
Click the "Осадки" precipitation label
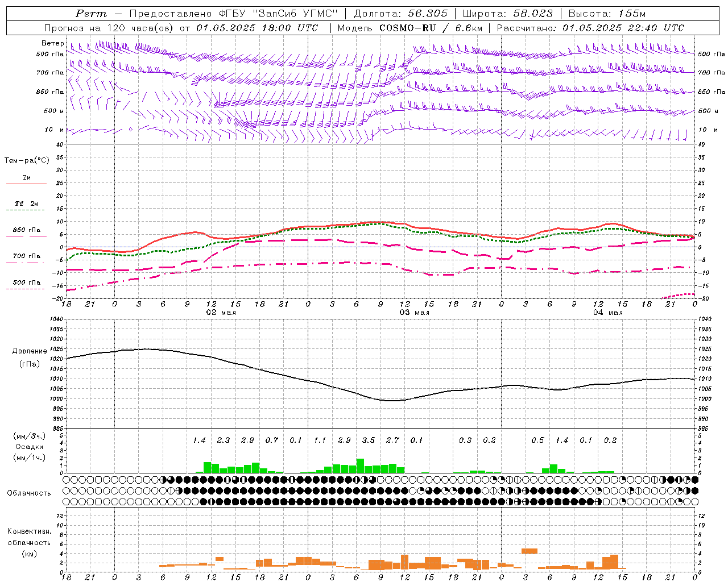pos(29,447)
